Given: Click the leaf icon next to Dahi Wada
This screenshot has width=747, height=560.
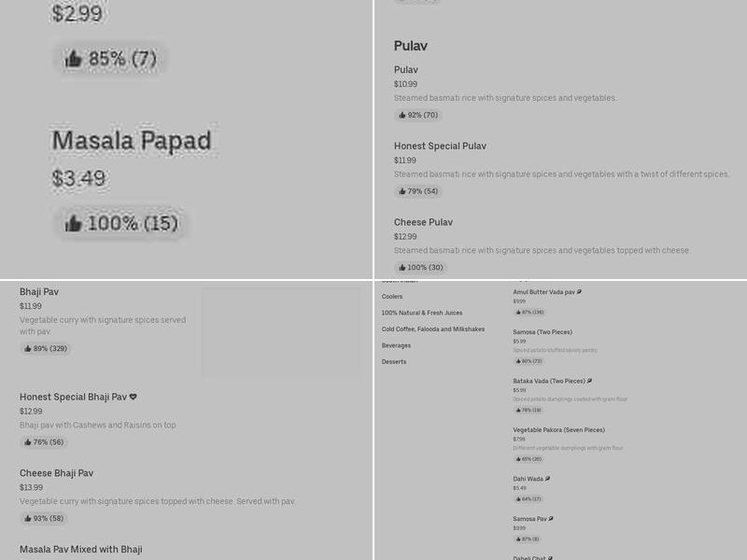Looking at the screenshot, I should [x=547, y=479].
